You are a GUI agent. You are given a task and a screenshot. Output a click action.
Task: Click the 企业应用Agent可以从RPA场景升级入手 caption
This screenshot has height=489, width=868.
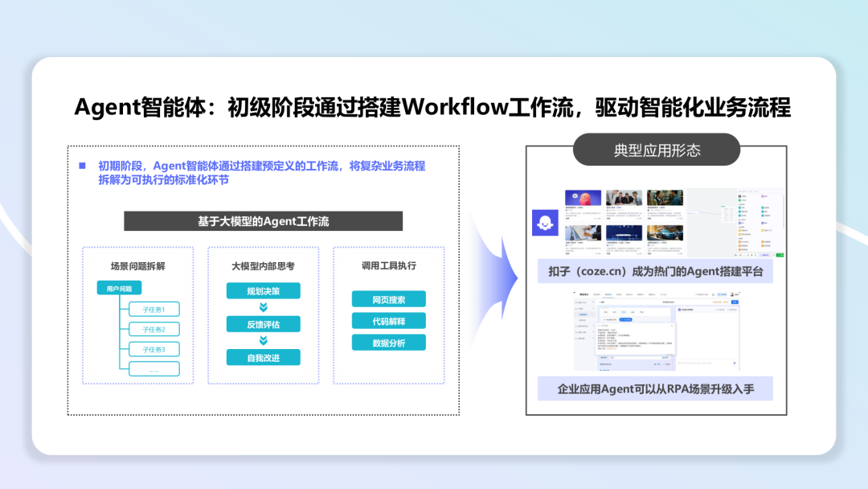[656, 388]
